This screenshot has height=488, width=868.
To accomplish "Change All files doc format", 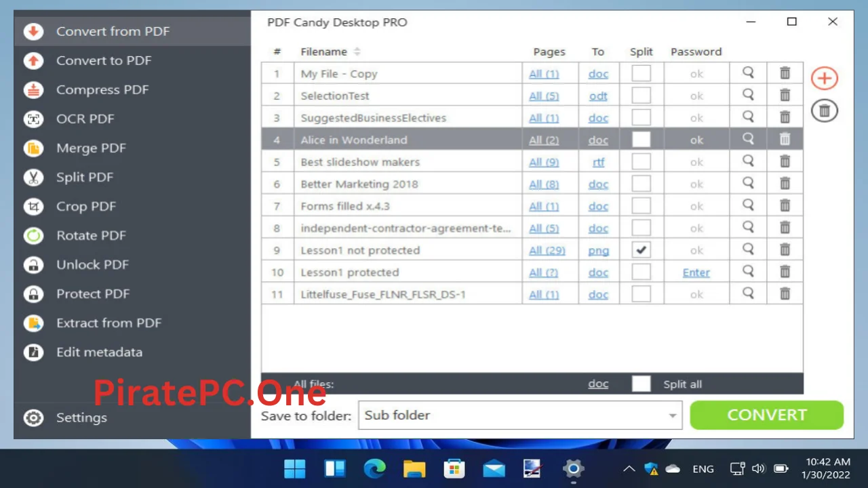I will coord(598,384).
